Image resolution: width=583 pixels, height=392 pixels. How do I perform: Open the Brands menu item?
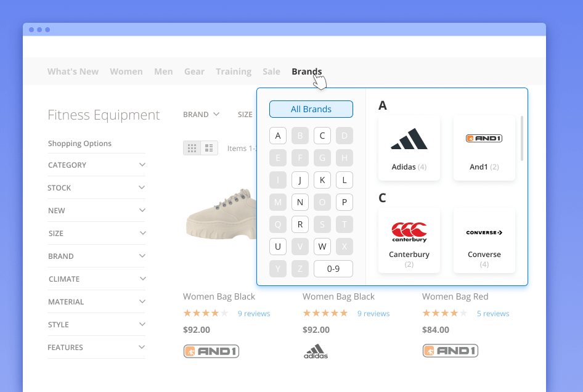coord(307,71)
